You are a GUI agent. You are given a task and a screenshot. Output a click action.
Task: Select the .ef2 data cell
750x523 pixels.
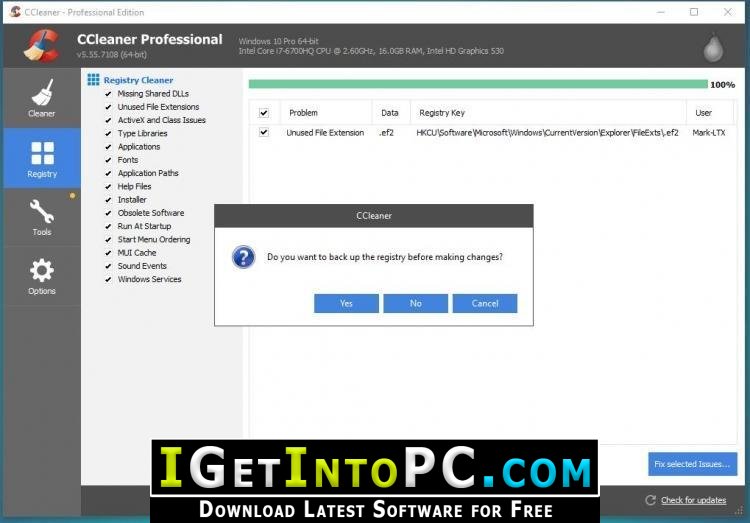click(x=386, y=133)
